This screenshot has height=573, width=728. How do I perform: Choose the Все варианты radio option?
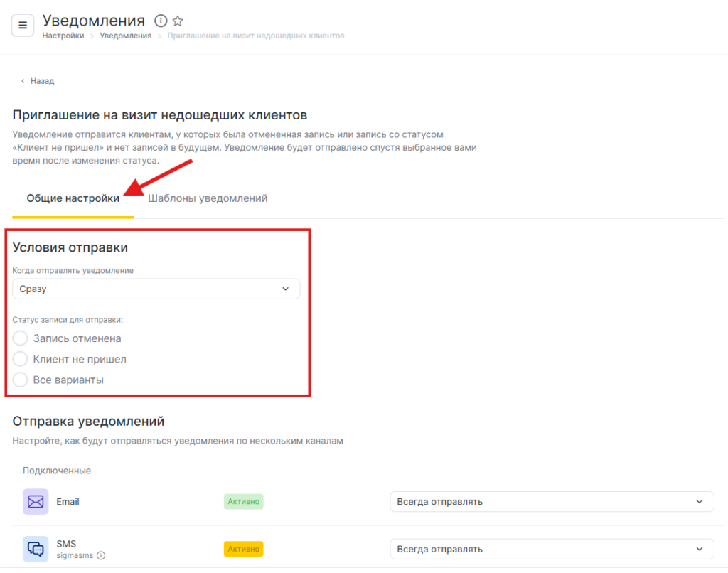(21, 380)
